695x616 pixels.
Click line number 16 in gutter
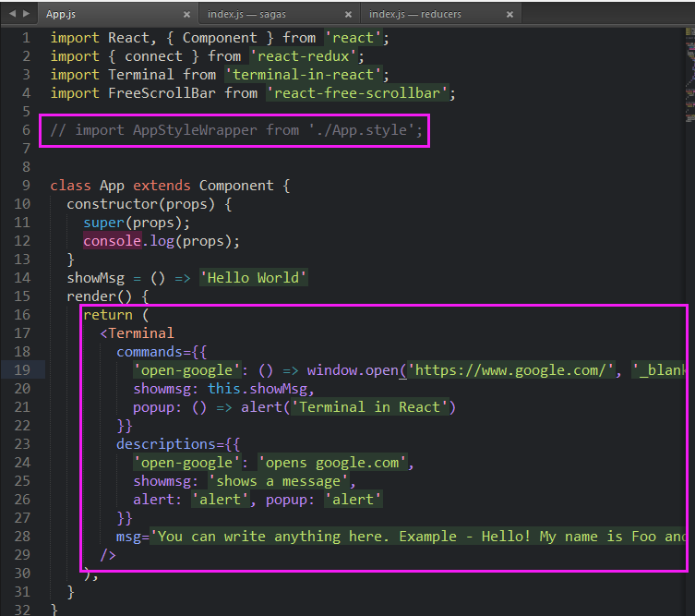tap(22, 315)
